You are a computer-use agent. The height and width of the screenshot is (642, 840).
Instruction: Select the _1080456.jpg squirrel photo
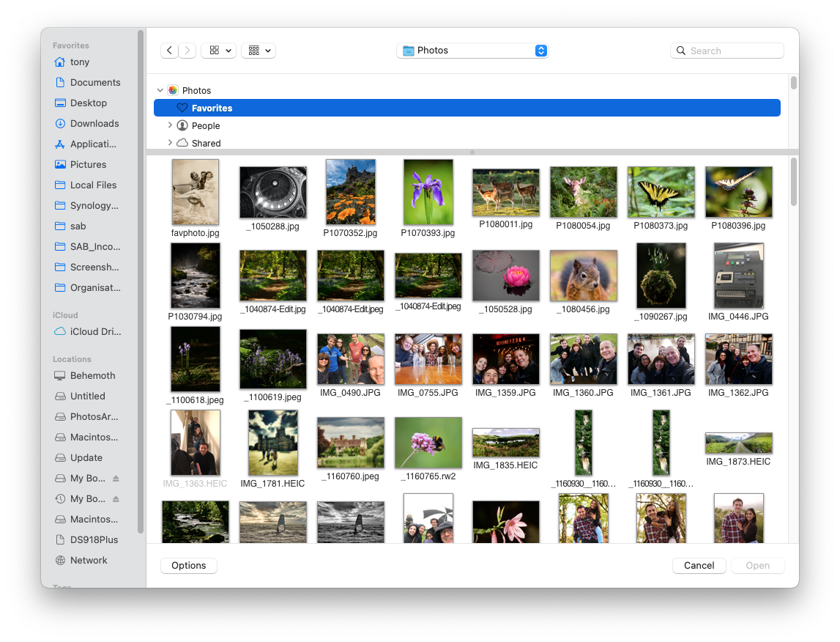click(584, 276)
